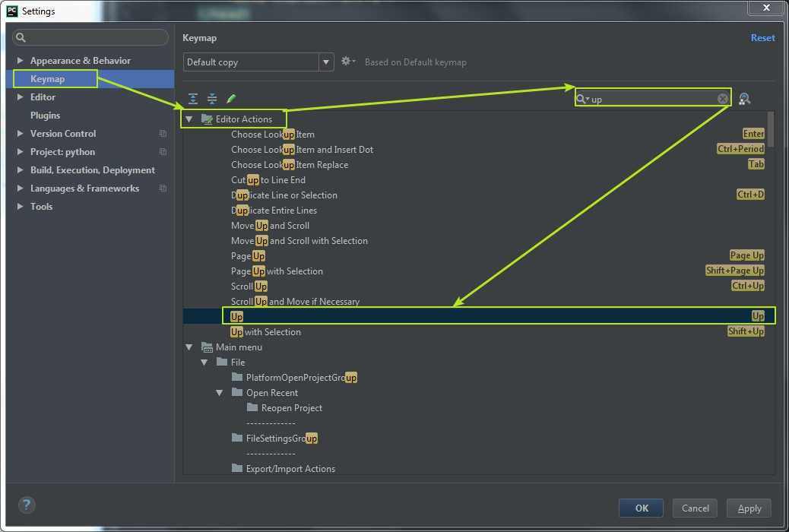Collapse the Editor Actions tree node
The height and width of the screenshot is (532, 789).
click(x=189, y=119)
